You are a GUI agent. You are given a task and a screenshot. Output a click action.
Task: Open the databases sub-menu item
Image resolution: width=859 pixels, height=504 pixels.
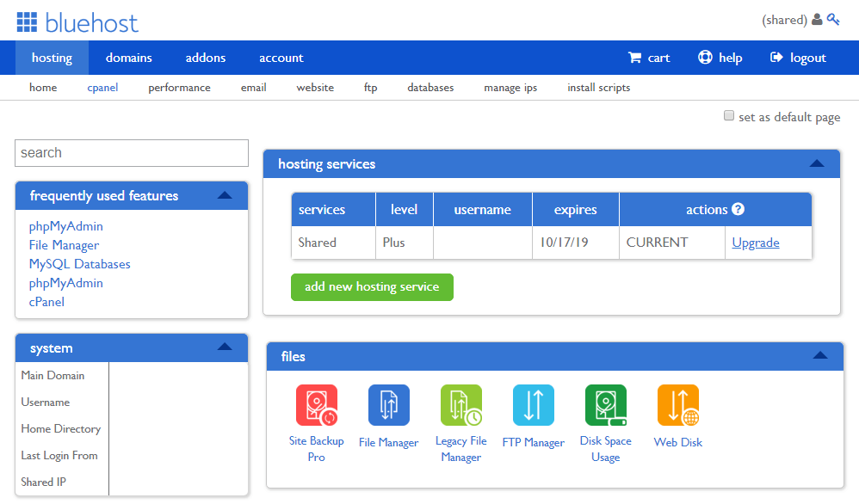[430, 88]
